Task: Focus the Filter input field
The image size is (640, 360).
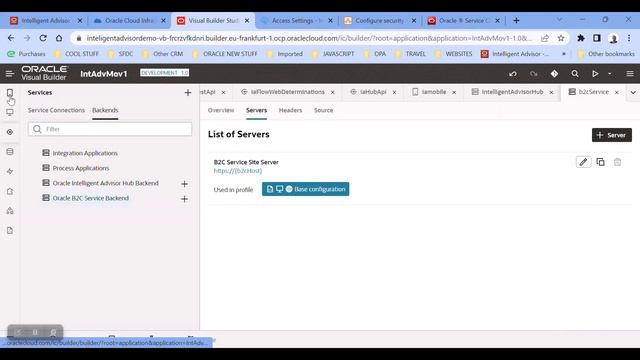Action: coord(110,129)
